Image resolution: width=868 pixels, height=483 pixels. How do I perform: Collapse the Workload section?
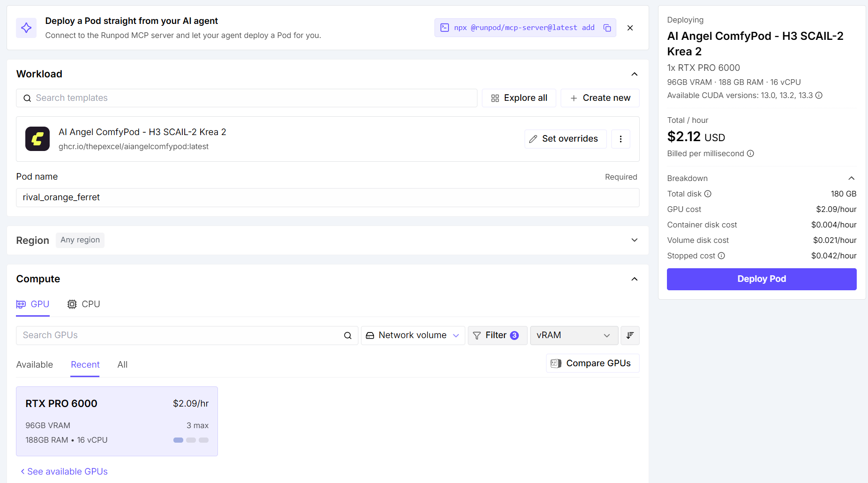[x=634, y=74]
